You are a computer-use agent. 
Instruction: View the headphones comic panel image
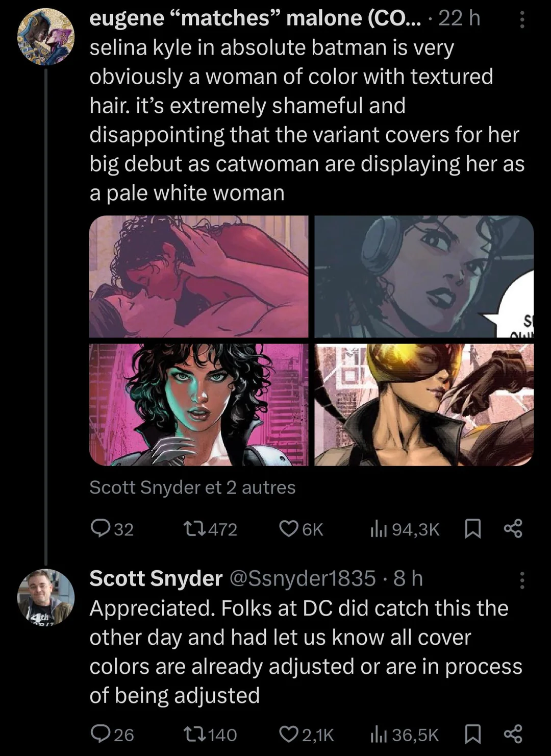tap(424, 276)
